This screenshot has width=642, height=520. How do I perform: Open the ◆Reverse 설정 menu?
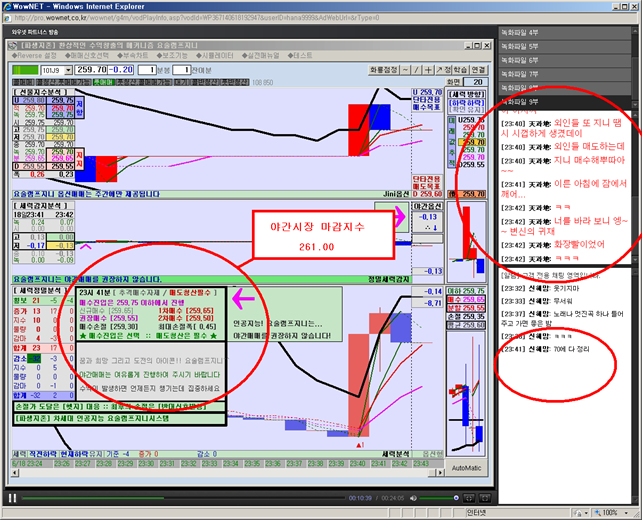click(34, 55)
